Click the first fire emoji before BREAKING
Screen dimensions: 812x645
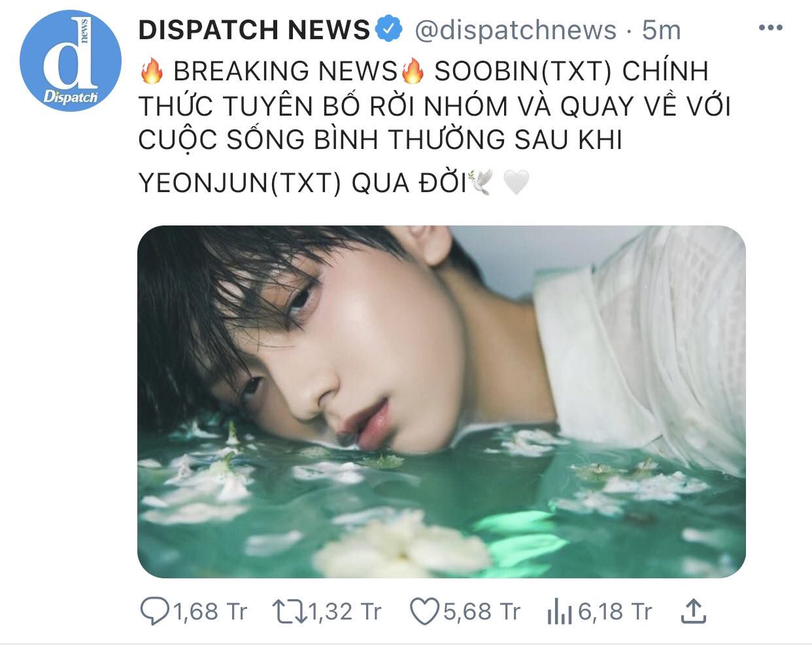(x=152, y=71)
